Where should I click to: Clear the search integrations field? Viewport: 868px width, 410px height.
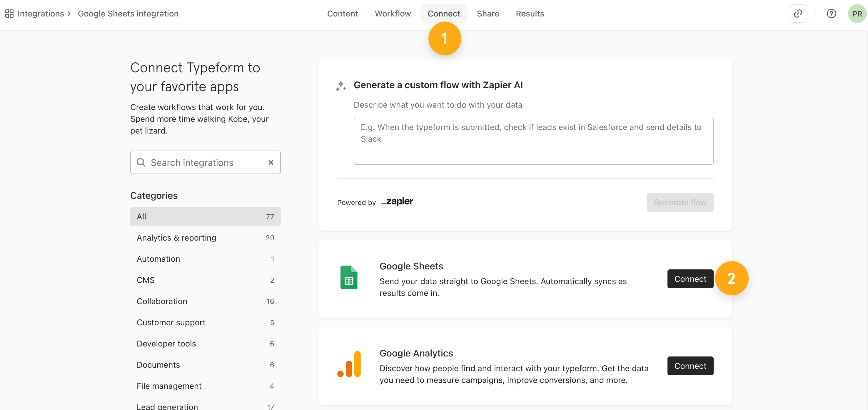271,162
